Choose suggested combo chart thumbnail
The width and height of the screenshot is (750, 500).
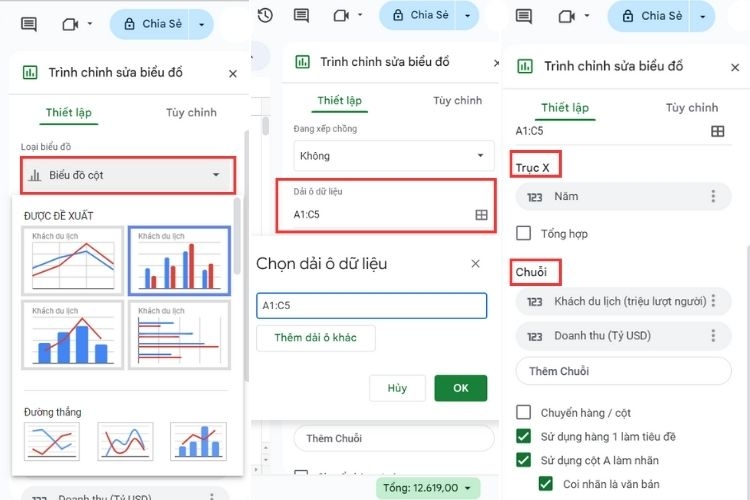73,335
